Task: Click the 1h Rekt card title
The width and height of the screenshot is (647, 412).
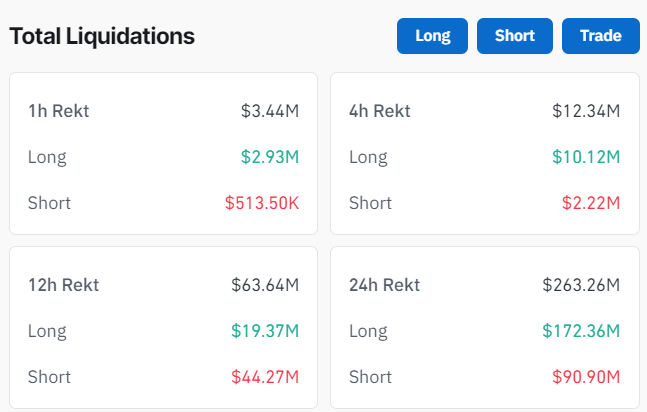Action: tap(59, 111)
